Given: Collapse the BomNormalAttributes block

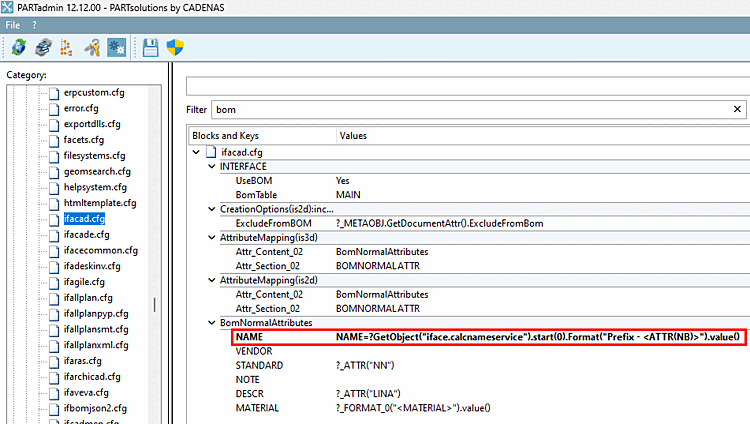Looking at the screenshot, I should (x=211, y=323).
